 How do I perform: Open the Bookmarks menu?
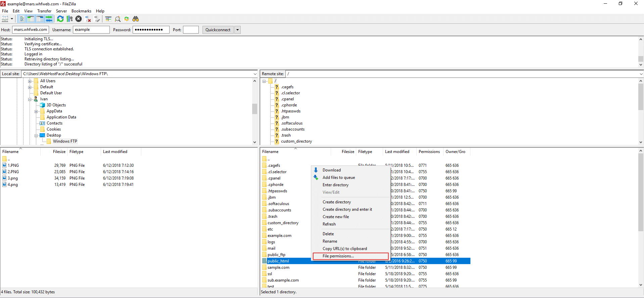(81, 11)
